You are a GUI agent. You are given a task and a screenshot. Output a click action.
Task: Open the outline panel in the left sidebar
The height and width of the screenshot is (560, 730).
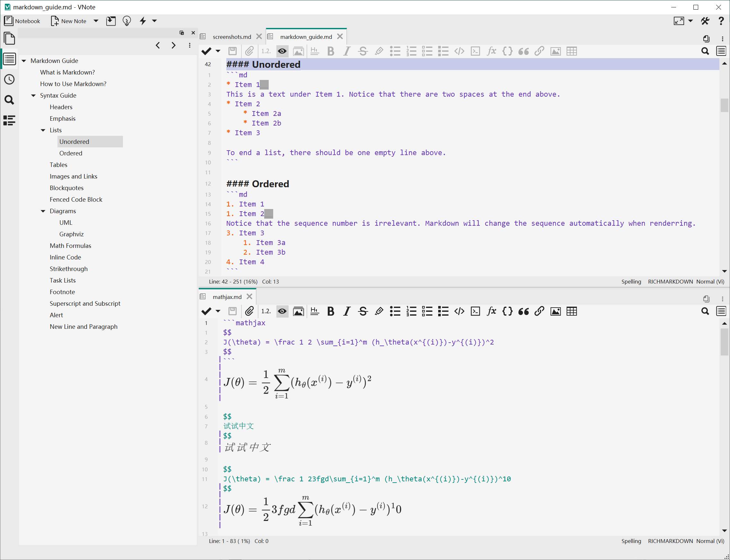pos(9,59)
